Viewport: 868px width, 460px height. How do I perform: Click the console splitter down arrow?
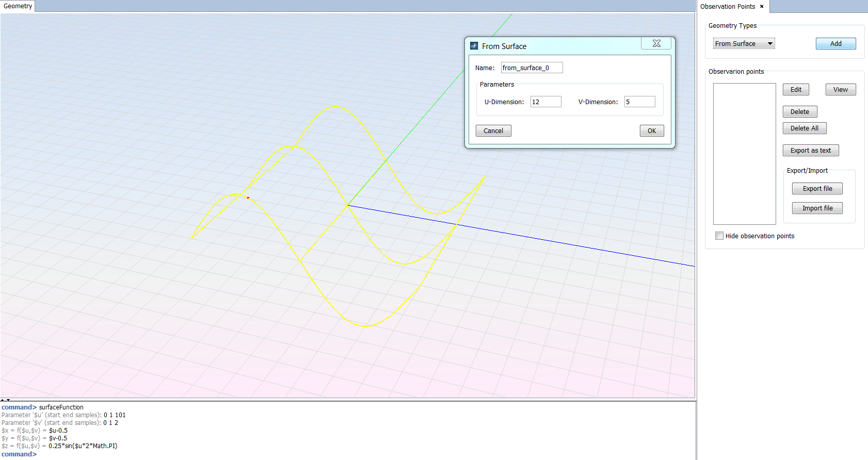8,400
